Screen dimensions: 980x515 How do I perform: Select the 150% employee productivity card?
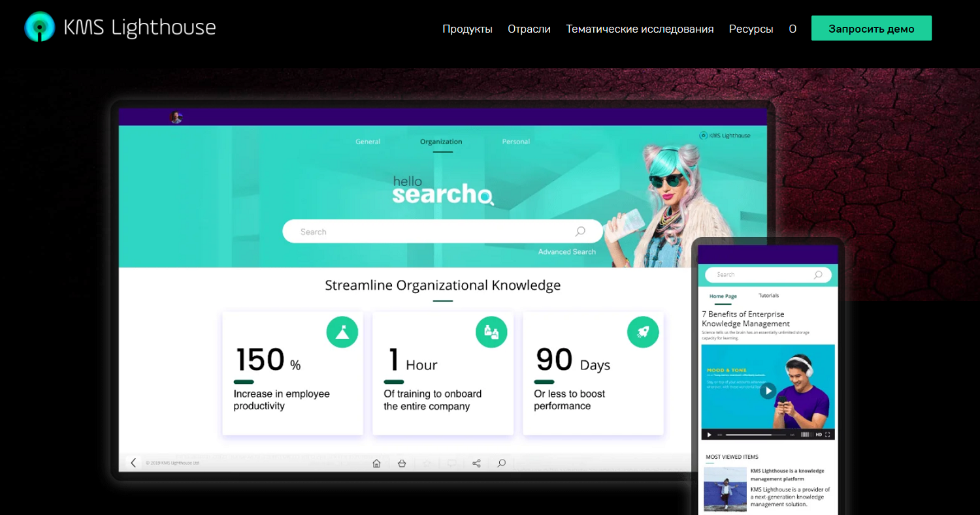(293, 373)
